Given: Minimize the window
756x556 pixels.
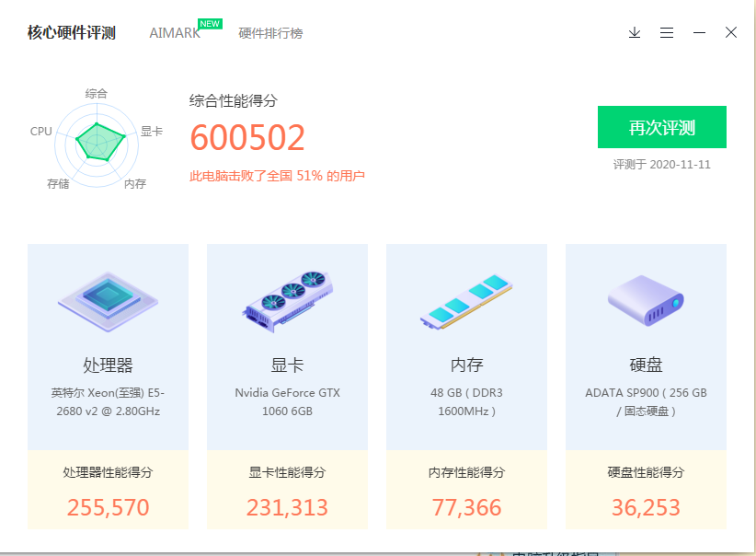Looking at the screenshot, I should click(700, 32).
